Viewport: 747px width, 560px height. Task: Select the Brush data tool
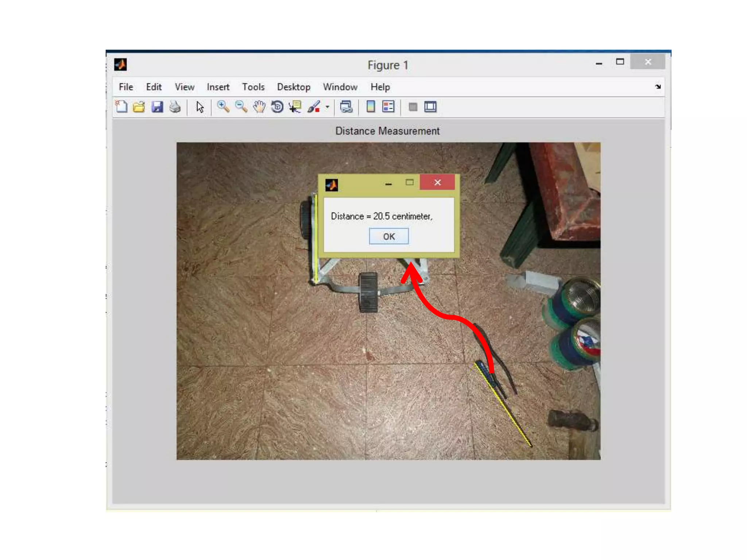(314, 107)
